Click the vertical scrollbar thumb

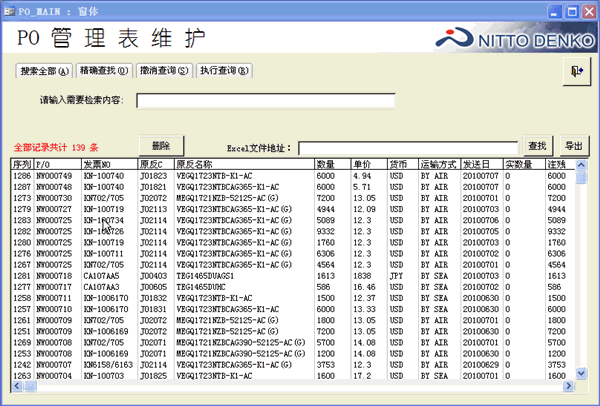point(581,177)
